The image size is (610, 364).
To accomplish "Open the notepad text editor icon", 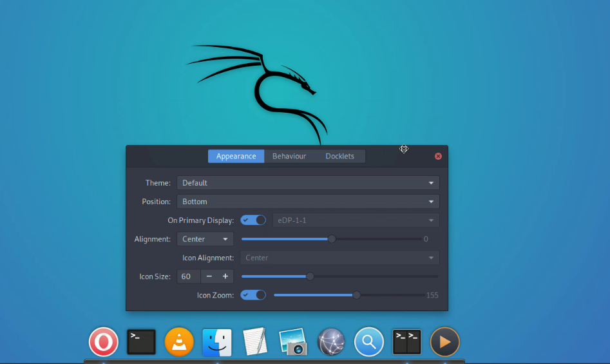I will click(x=255, y=341).
